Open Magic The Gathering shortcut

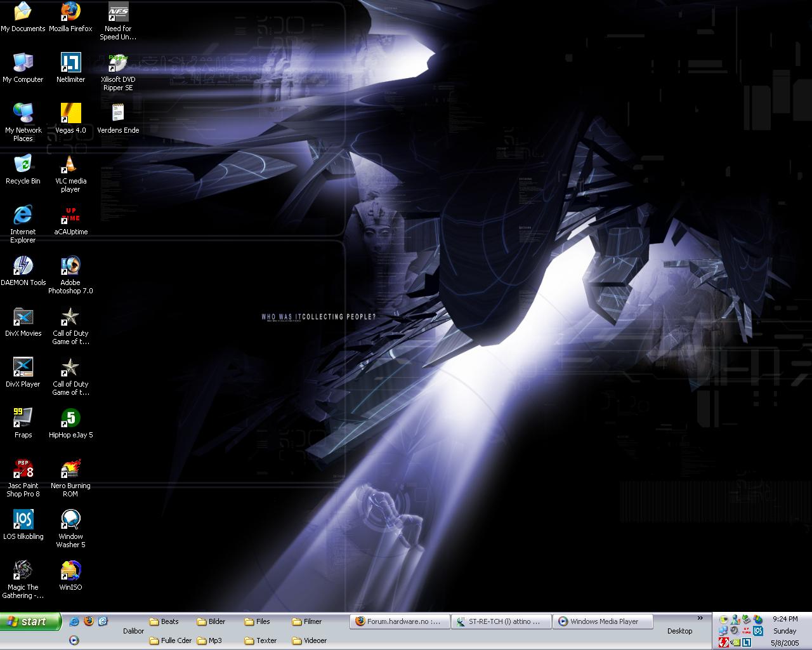23,580
